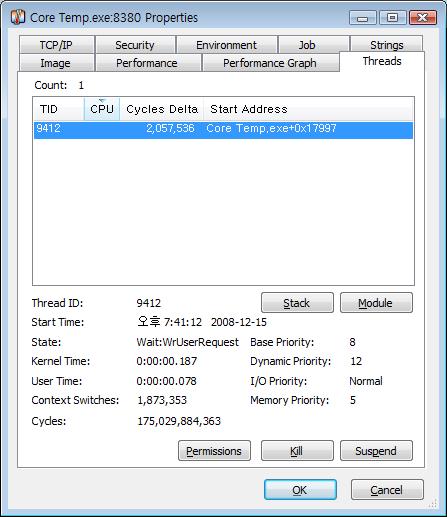The image size is (447, 517).
Task: Click the Cycles Delta value 2,057,536
Action: tap(170, 128)
